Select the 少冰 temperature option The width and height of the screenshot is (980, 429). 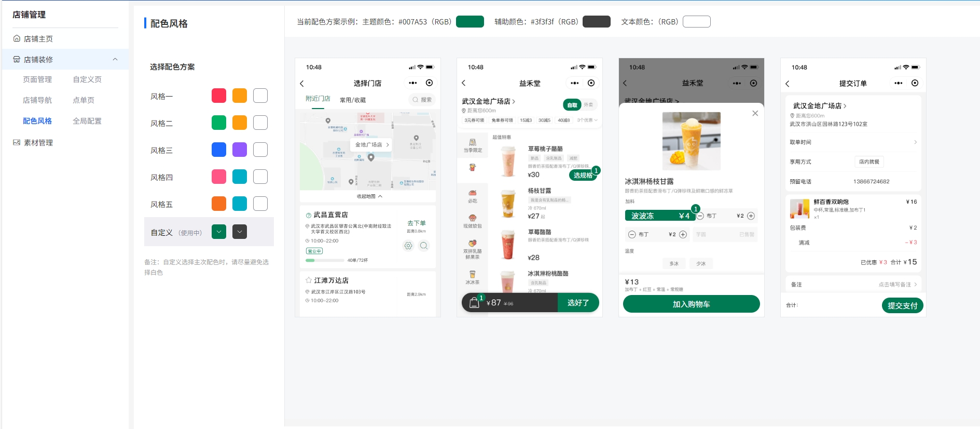pos(701,263)
